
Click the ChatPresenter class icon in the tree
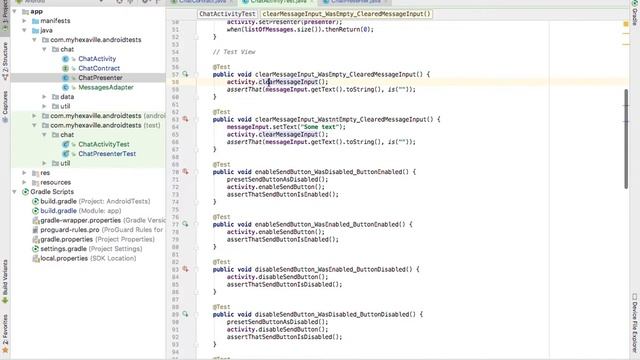click(x=65, y=78)
